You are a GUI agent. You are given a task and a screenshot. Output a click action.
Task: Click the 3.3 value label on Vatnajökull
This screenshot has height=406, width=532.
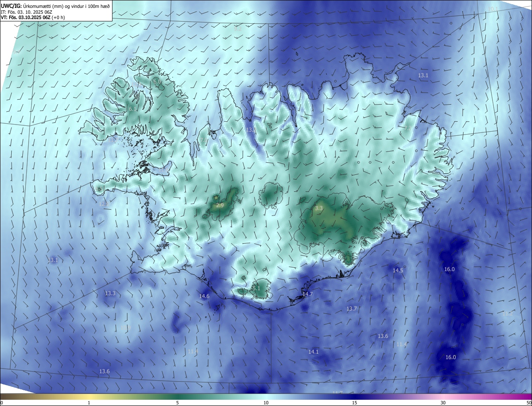click(319, 208)
